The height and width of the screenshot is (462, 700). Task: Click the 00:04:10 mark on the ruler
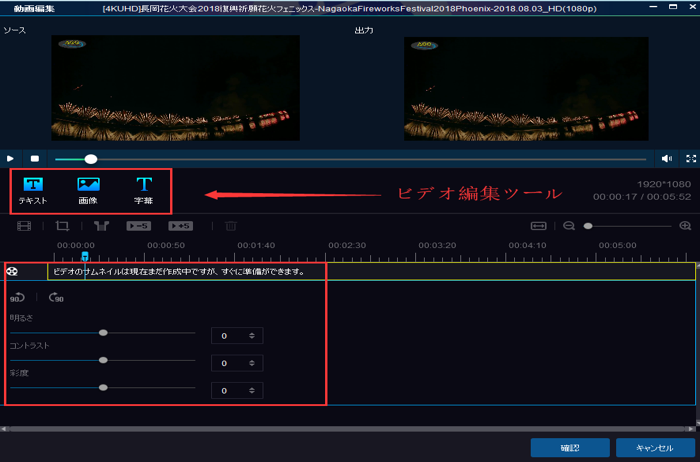point(527,245)
